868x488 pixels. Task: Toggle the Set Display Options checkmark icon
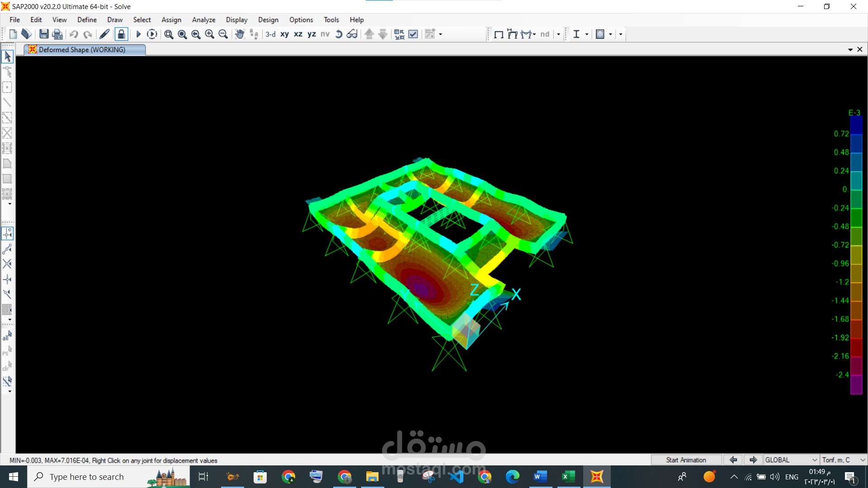[413, 34]
